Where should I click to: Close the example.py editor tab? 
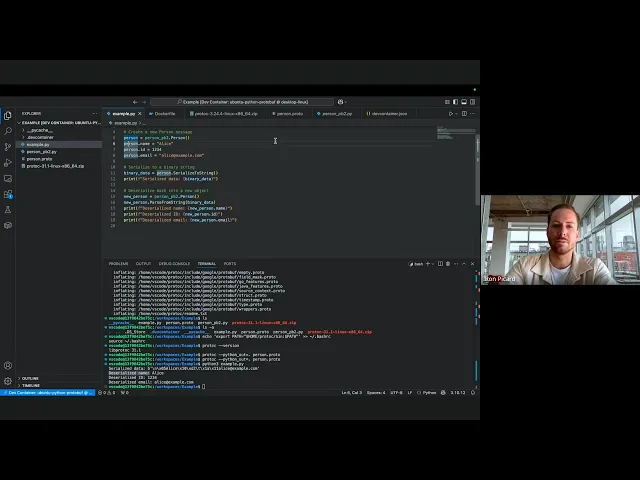pos(140,114)
